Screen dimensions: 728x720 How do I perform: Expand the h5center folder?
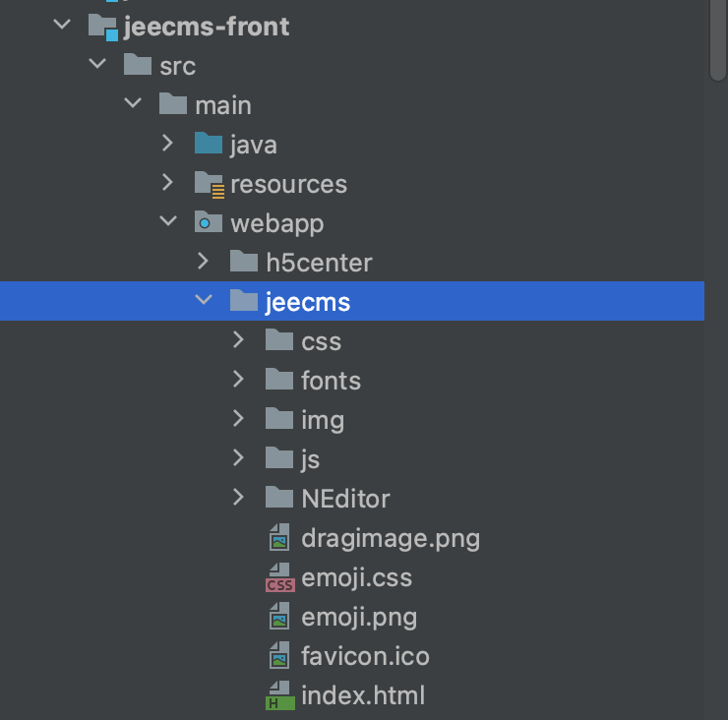[x=204, y=262]
